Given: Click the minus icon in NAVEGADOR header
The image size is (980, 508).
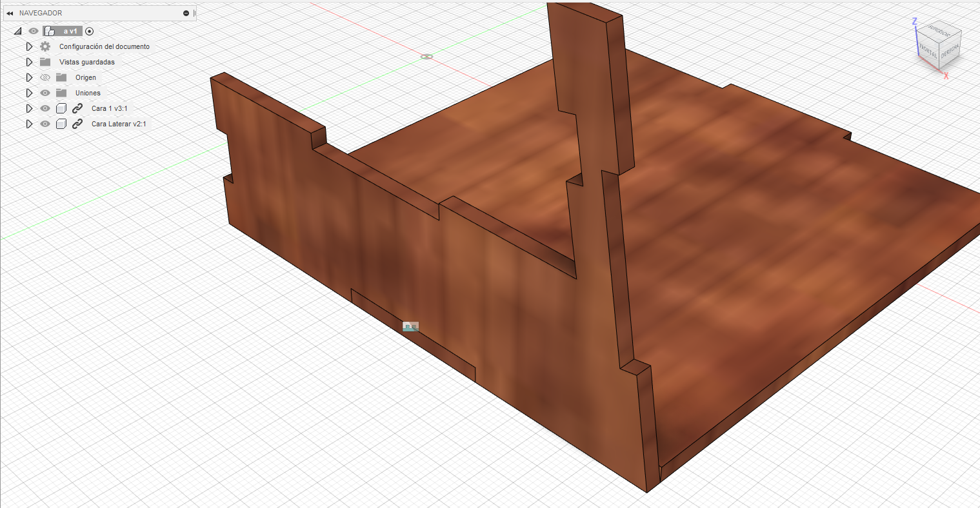Looking at the screenshot, I should (186, 13).
